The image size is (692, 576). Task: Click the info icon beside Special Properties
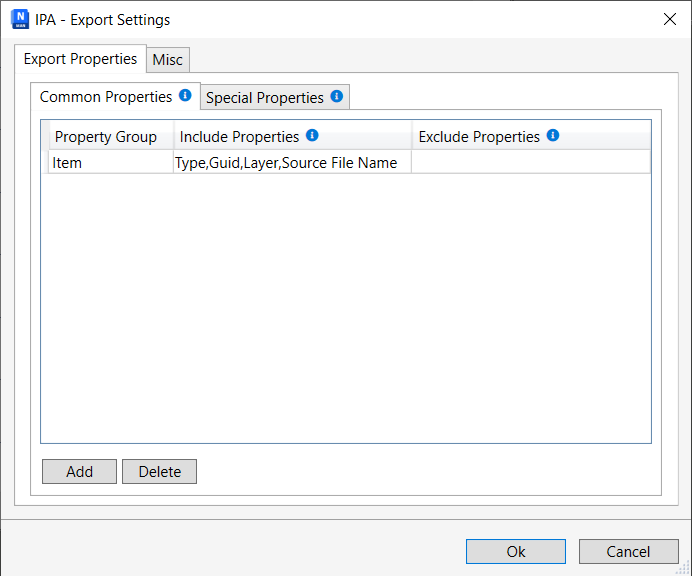[x=337, y=97]
